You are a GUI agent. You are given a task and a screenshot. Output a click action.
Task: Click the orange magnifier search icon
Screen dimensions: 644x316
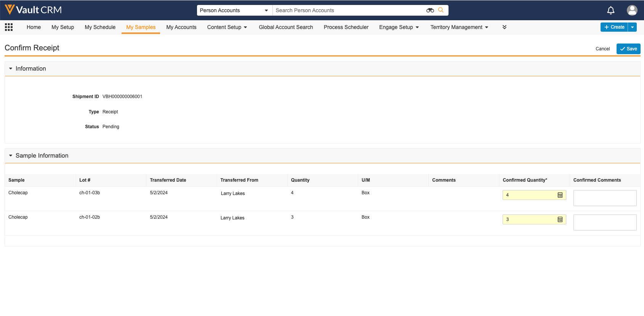tap(441, 10)
